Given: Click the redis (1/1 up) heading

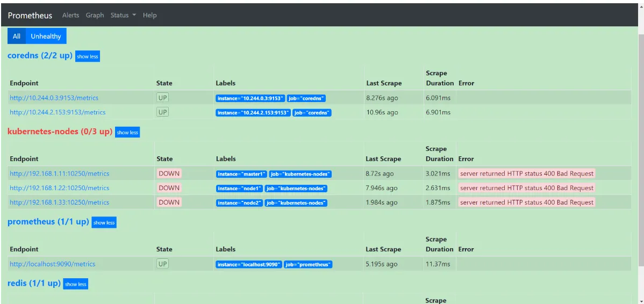Looking at the screenshot, I should (x=34, y=283).
